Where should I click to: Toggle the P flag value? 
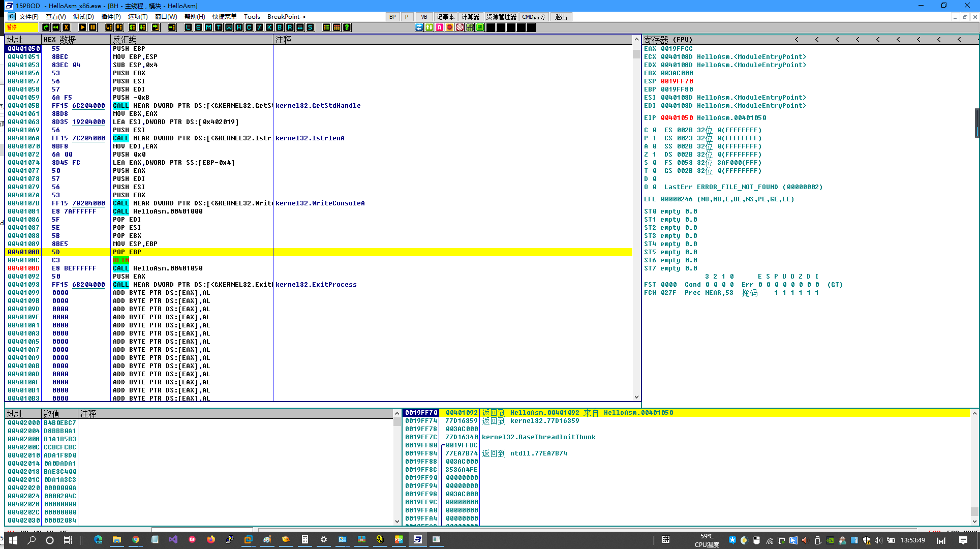coord(654,138)
